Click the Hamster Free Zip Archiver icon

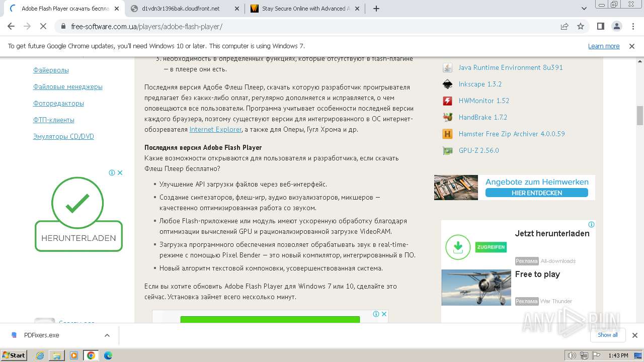tap(447, 134)
